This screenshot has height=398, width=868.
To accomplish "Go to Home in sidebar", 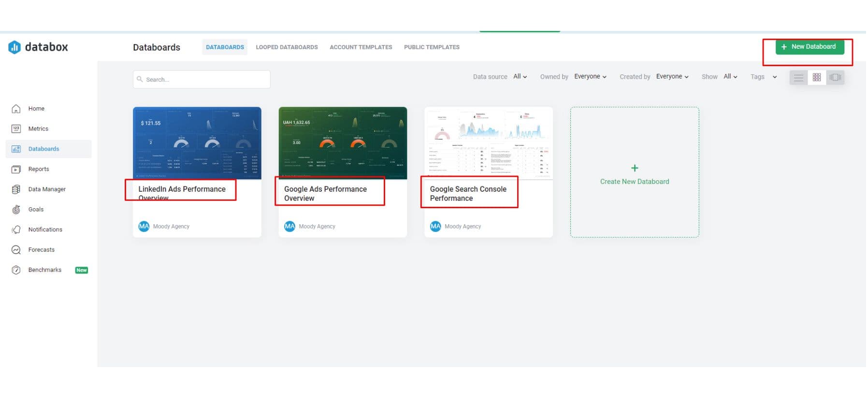I will click(36, 109).
